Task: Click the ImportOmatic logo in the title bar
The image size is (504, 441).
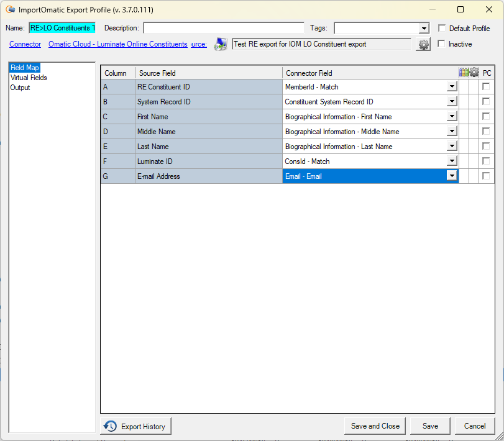Action: coord(11,9)
